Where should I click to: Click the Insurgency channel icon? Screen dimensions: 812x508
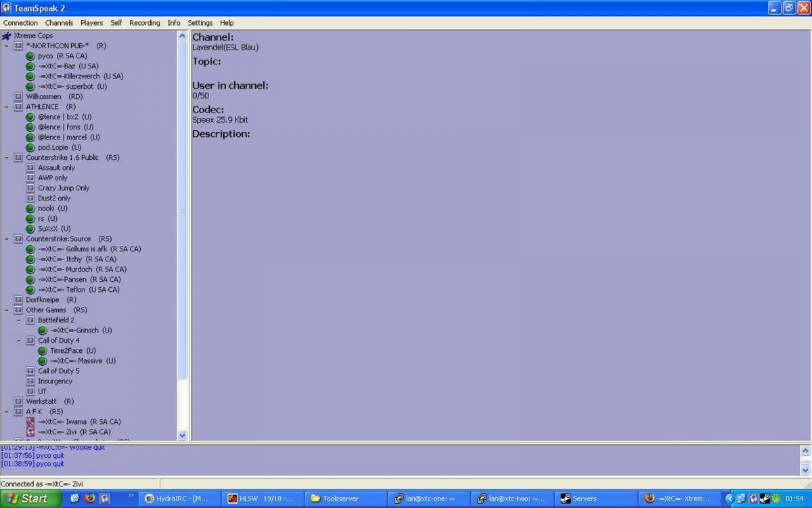[30, 381]
